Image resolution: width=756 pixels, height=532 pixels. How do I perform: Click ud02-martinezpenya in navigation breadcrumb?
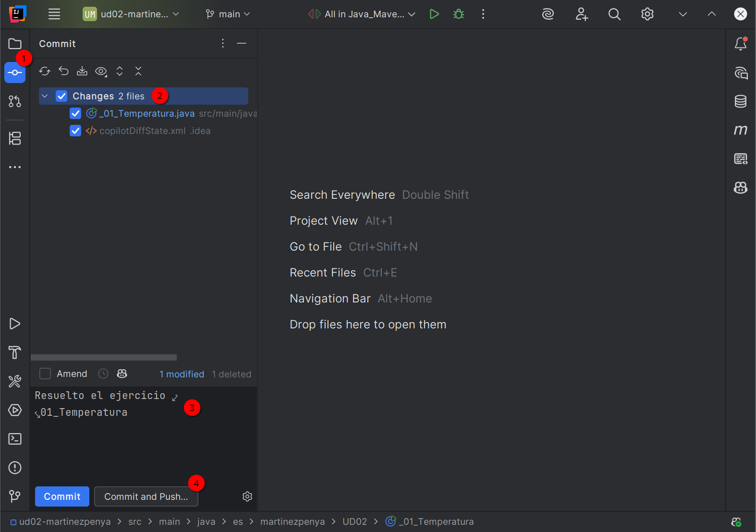pyautogui.click(x=65, y=521)
